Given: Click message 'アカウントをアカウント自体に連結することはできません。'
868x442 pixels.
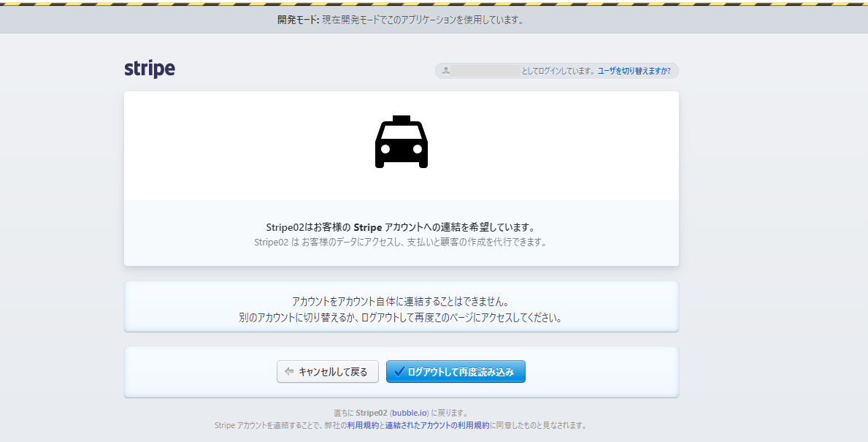Looking at the screenshot, I should click(x=400, y=302).
